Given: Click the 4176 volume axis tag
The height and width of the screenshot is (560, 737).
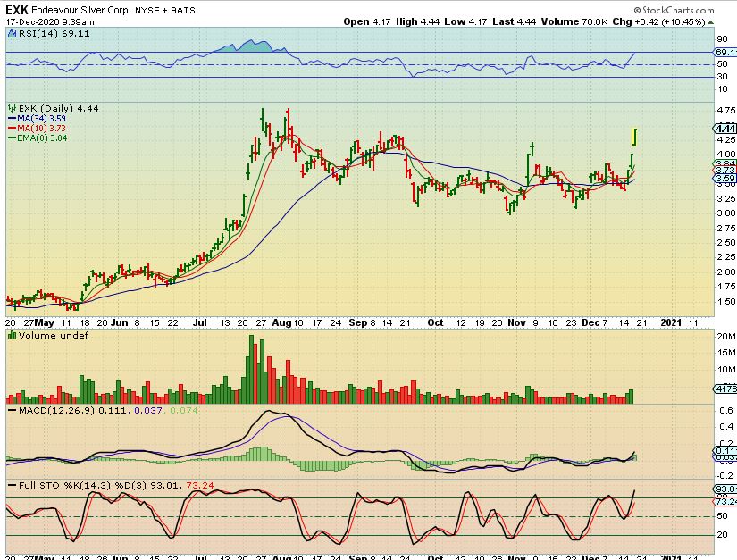Looking at the screenshot, I should coord(724,389).
